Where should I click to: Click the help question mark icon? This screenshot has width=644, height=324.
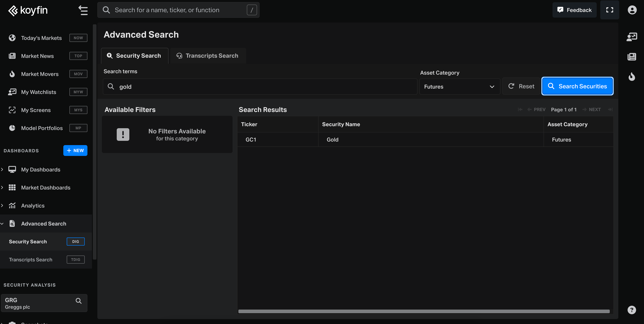[632, 310]
